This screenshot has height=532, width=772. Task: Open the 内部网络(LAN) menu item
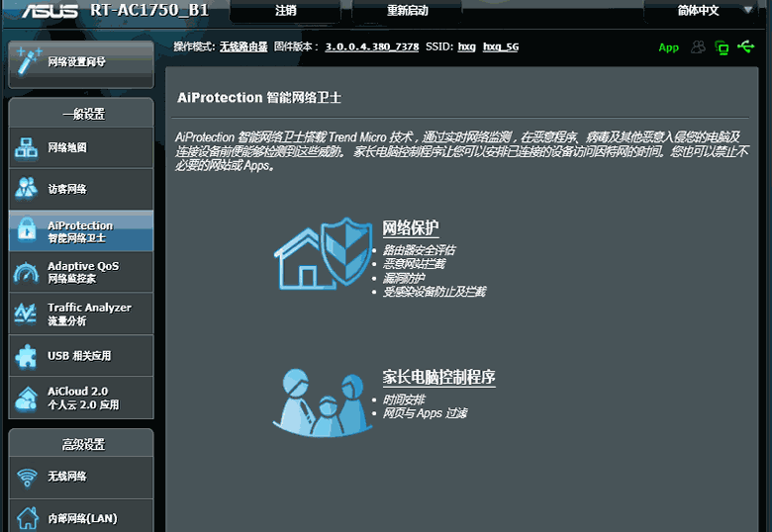pyautogui.click(x=81, y=516)
